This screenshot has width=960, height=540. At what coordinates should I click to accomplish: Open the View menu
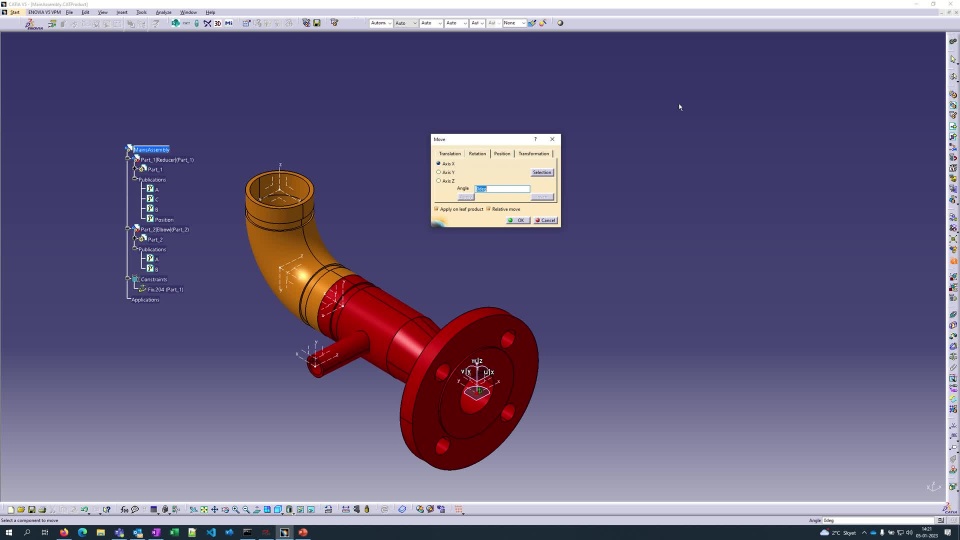point(103,12)
